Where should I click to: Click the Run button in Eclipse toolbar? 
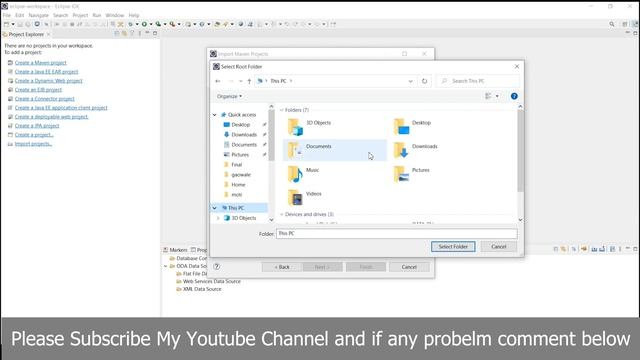point(144,24)
